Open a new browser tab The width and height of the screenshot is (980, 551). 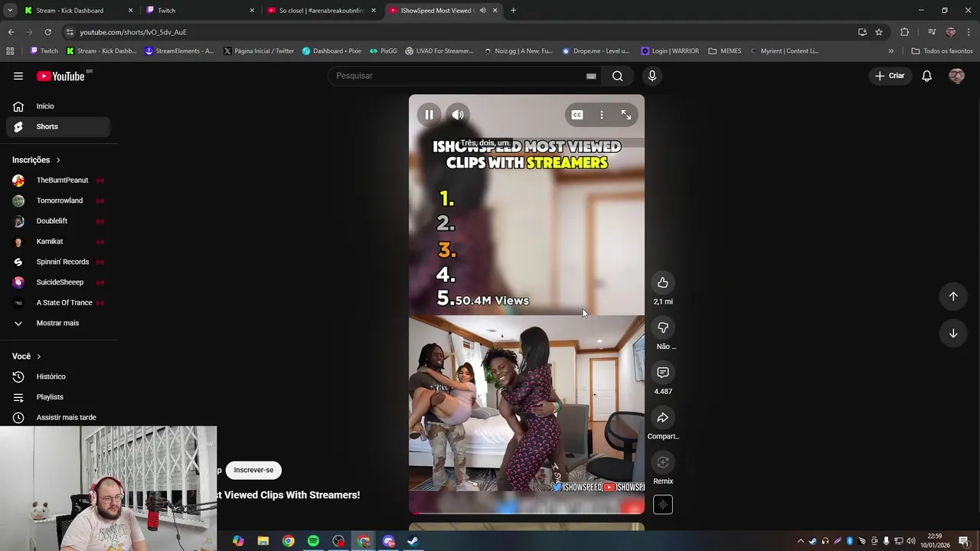click(514, 11)
